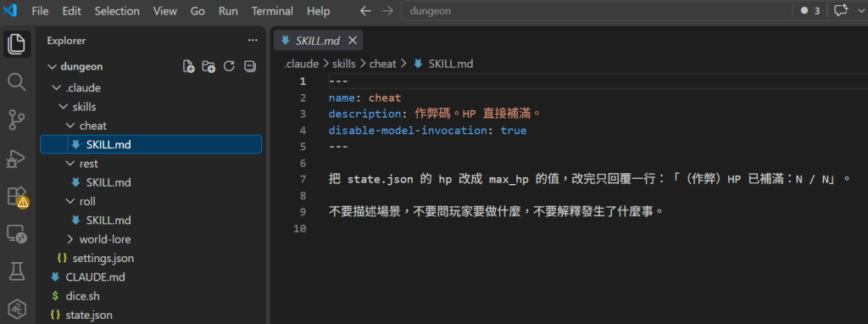Click 'disable-model-invocation: true' line
The height and width of the screenshot is (324, 868).
point(427,131)
